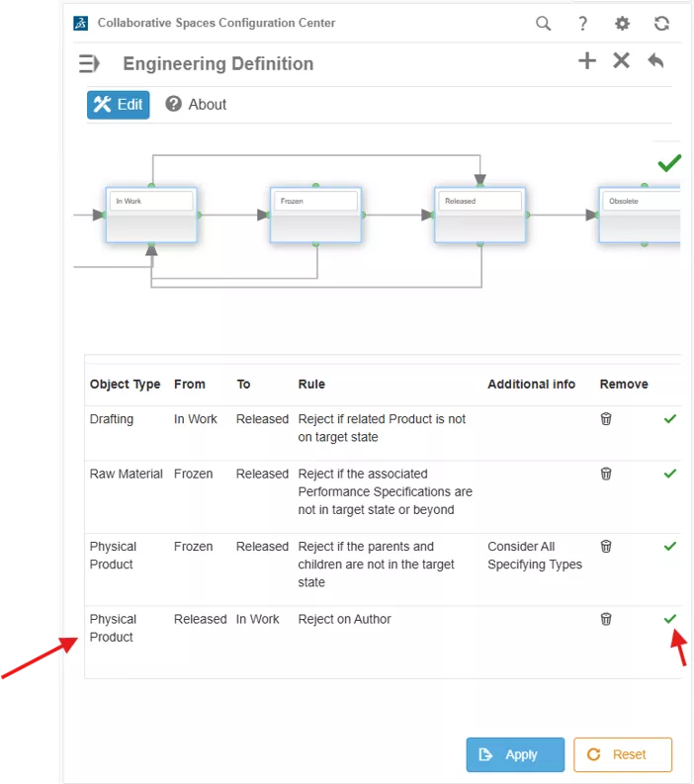Image resolution: width=694 pixels, height=784 pixels.
Task: Expand the side menu list icon
Action: (89, 63)
